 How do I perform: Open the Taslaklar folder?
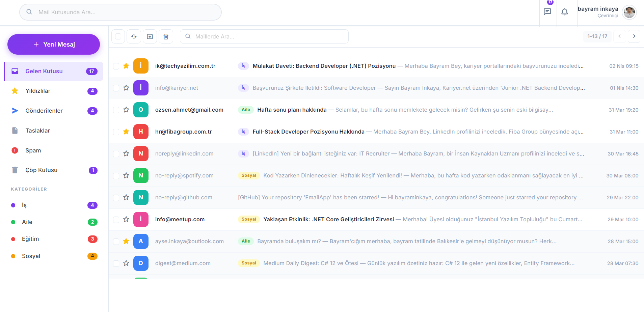coord(54,131)
